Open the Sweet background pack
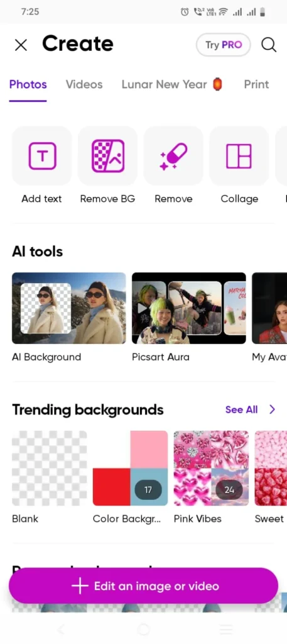 271,468
